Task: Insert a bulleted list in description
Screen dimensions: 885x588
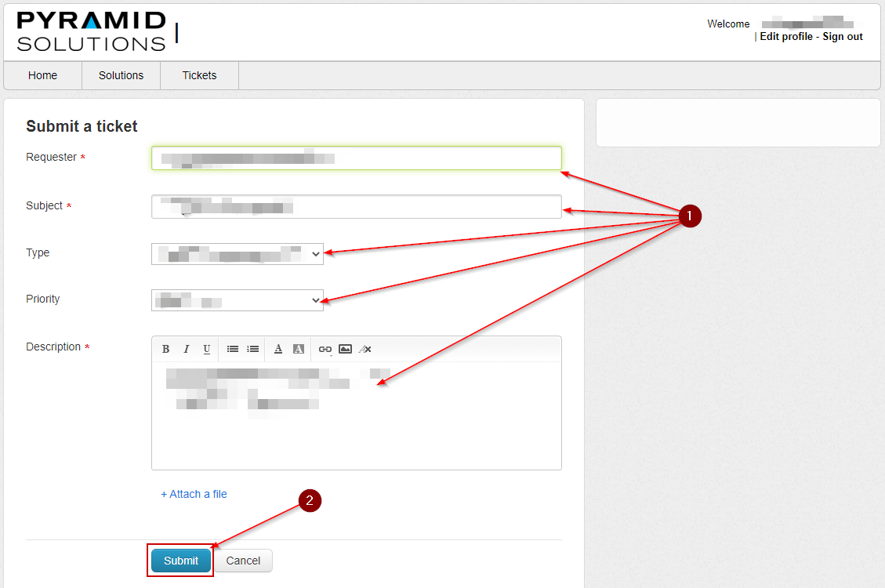Action: 233,350
